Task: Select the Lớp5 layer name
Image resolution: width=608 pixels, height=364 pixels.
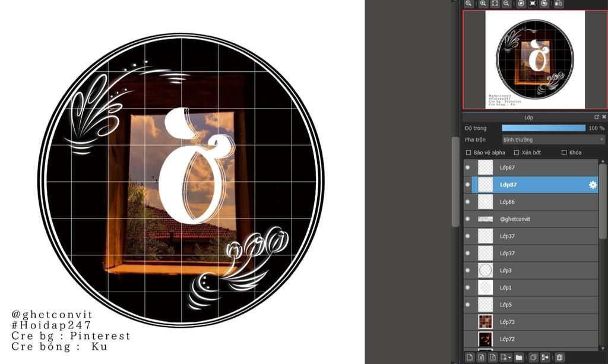Action: click(506, 305)
